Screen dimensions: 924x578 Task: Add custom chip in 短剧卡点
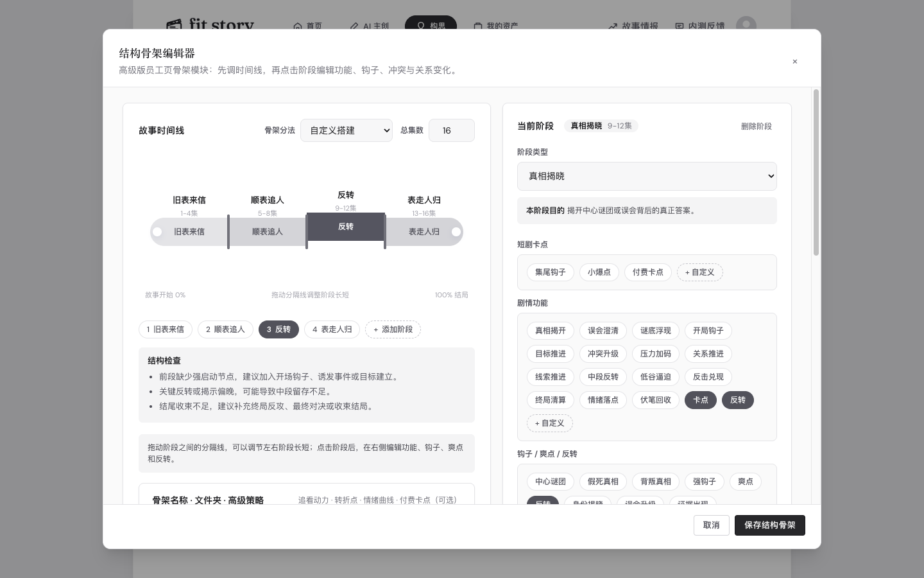coord(700,272)
